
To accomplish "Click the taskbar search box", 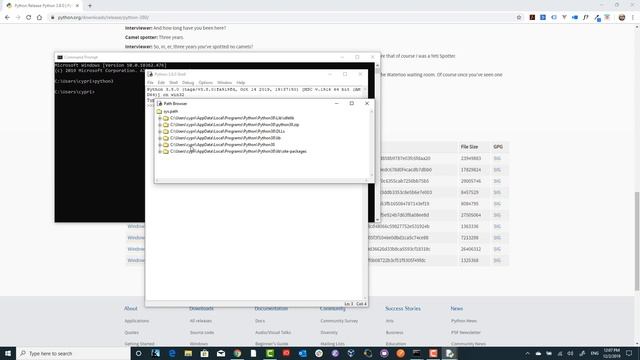I will (x=73, y=353).
